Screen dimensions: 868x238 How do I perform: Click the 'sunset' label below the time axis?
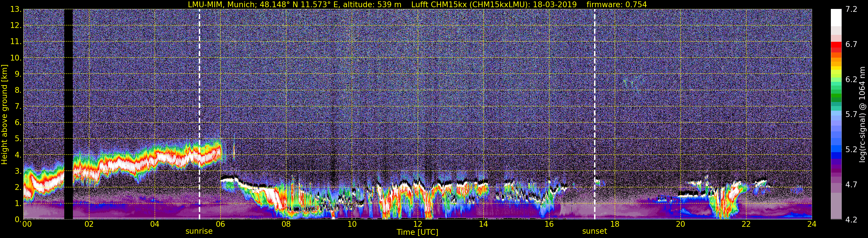[594, 231]
